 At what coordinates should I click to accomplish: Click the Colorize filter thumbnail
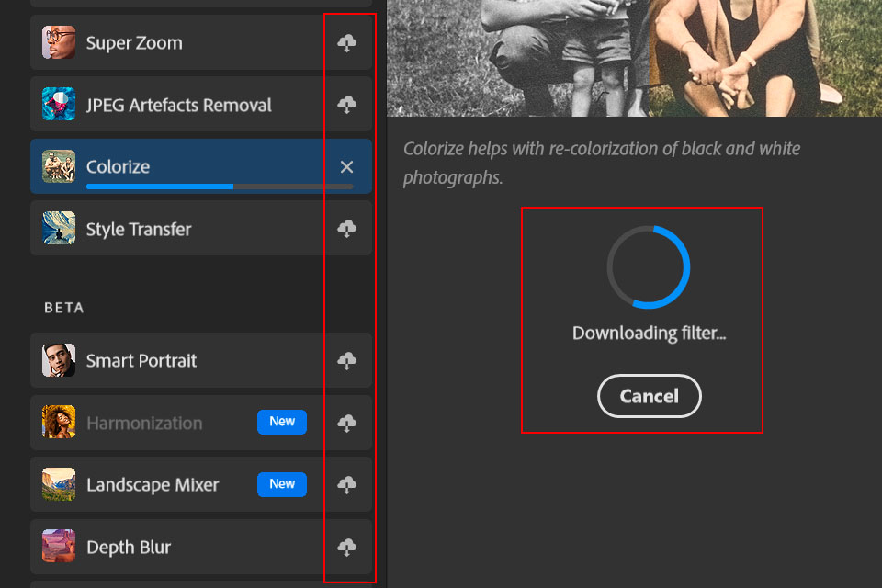pyautogui.click(x=59, y=166)
